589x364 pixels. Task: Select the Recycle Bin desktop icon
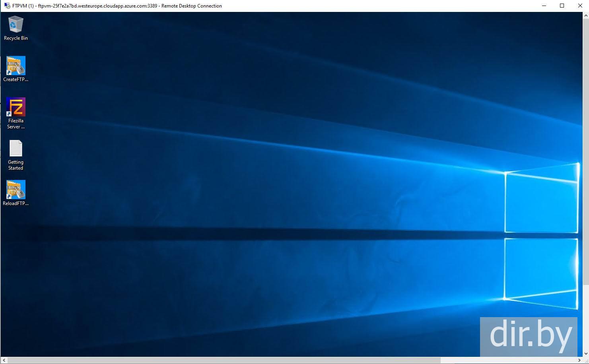pos(16,24)
